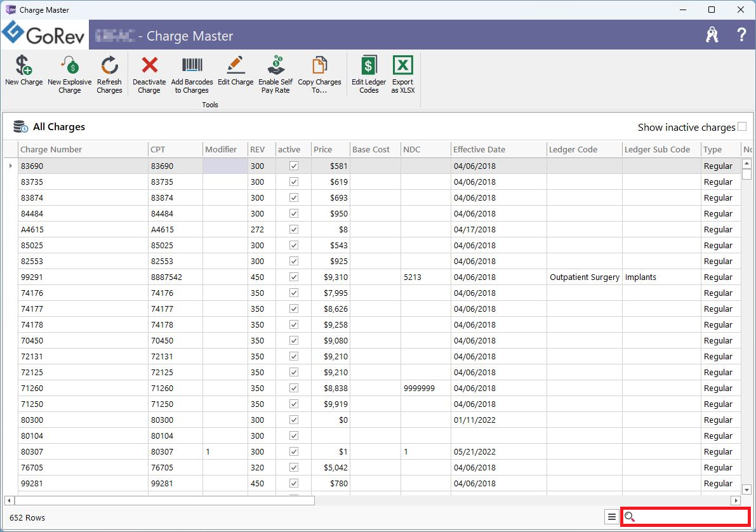Click Outpatient Surgery ledger code cell

coord(585,277)
